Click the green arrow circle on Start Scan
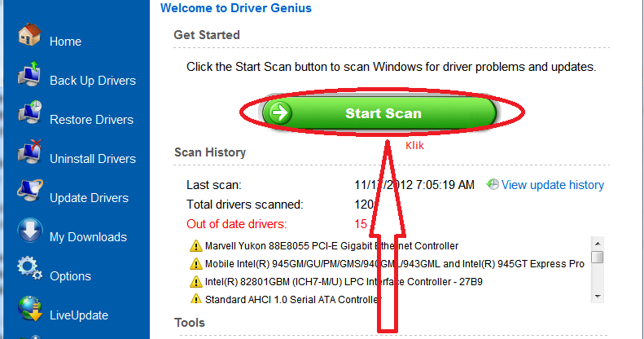 281,112
